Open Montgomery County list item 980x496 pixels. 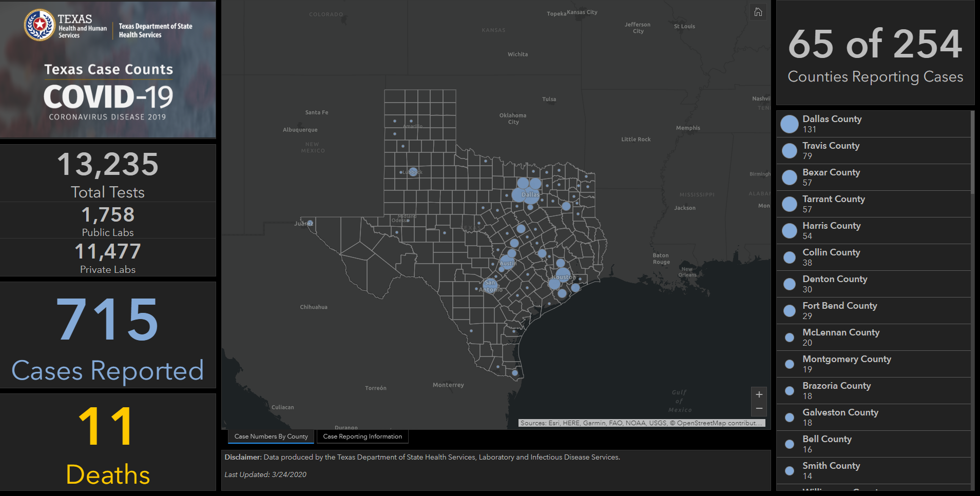[846, 364]
